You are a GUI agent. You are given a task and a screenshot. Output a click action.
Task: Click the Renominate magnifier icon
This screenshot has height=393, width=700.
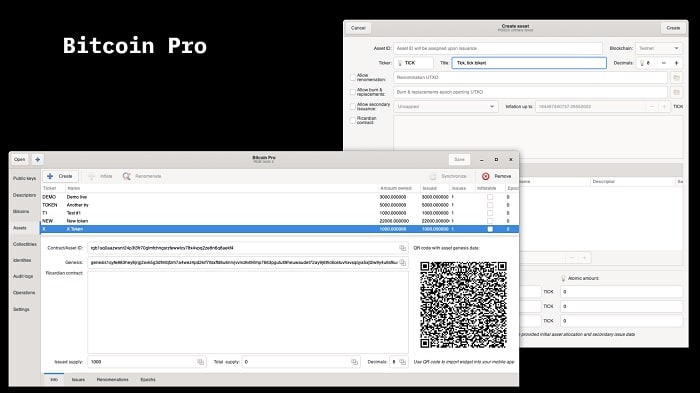point(127,176)
